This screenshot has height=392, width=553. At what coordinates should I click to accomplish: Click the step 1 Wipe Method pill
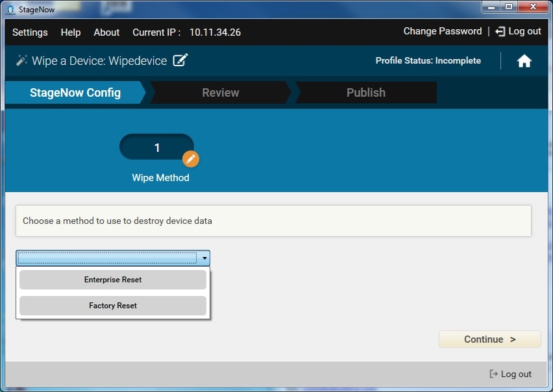click(156, 148)
